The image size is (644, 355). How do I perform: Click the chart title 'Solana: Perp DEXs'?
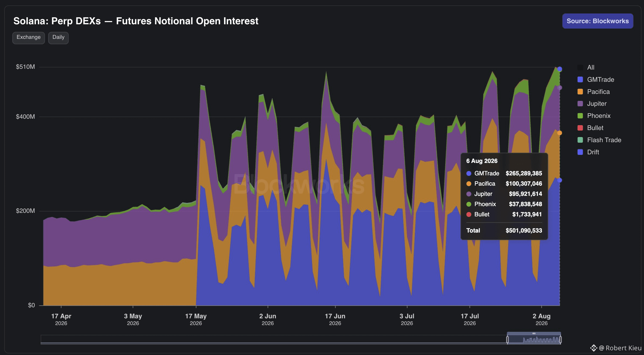[x=57, y=21]
